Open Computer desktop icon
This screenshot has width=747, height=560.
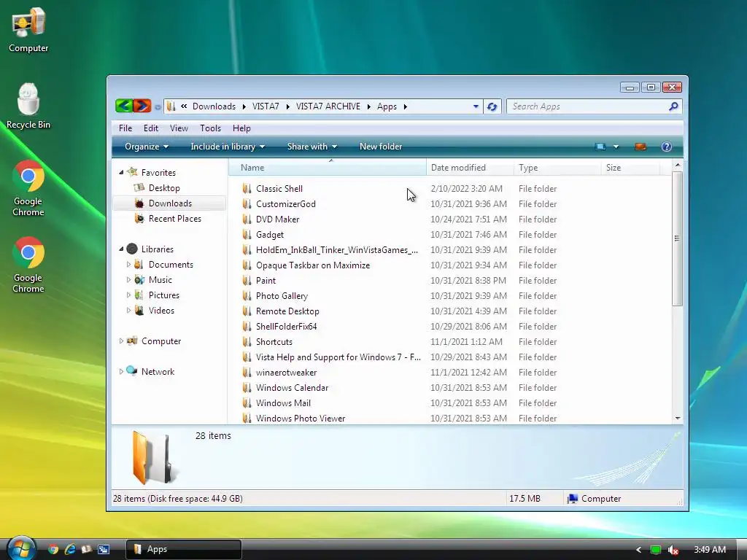click(x=28, y=29)
